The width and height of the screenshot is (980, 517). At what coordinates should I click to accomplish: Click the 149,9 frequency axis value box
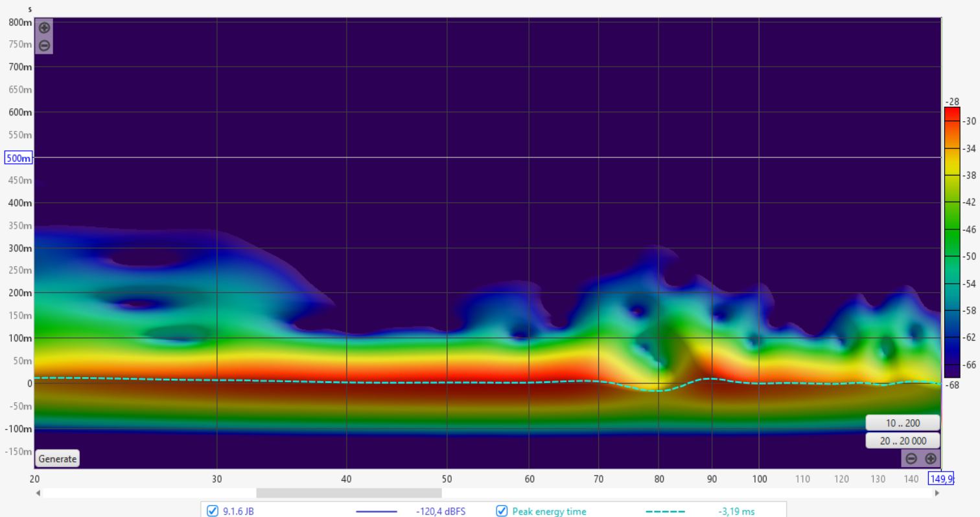pyautogui.click(x=941, y=479)
